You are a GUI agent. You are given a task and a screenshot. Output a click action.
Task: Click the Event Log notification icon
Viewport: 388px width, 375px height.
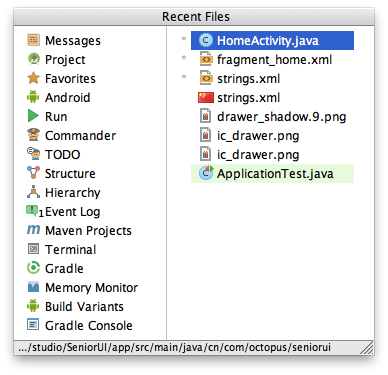32,211
